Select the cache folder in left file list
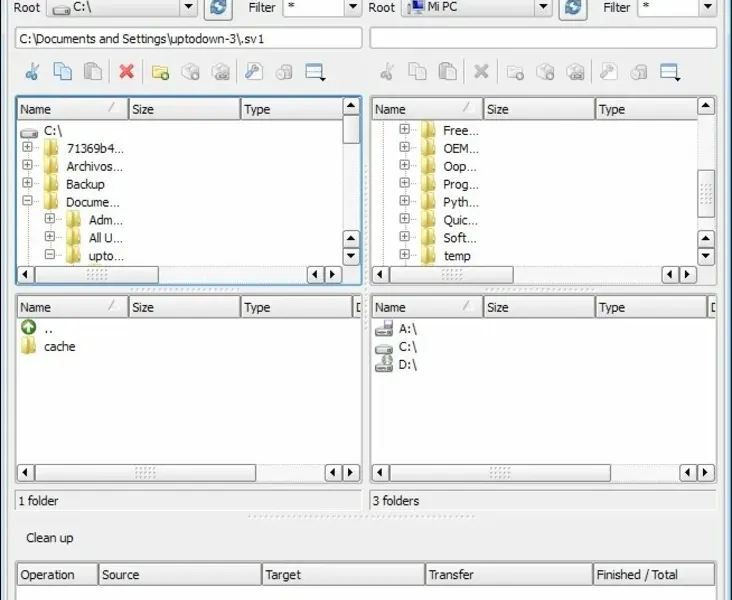Viewport: 732px width, 600px height. (x=48, y=346)
